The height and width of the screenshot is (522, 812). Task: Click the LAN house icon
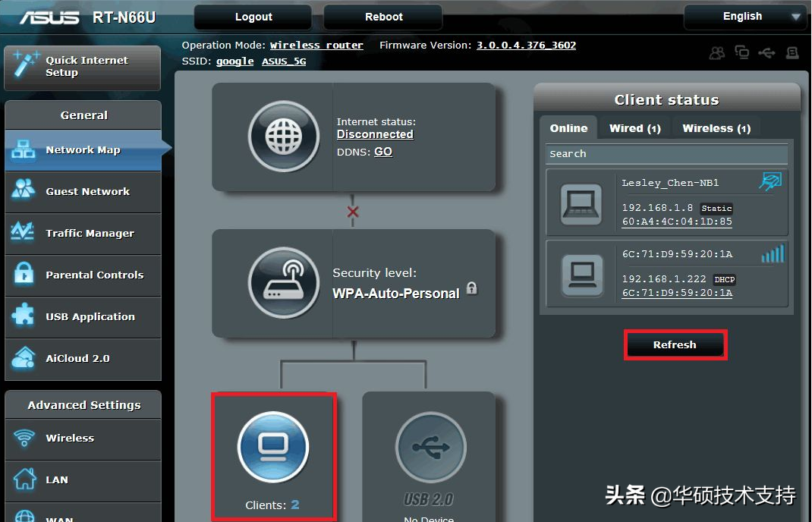point(24,479)
